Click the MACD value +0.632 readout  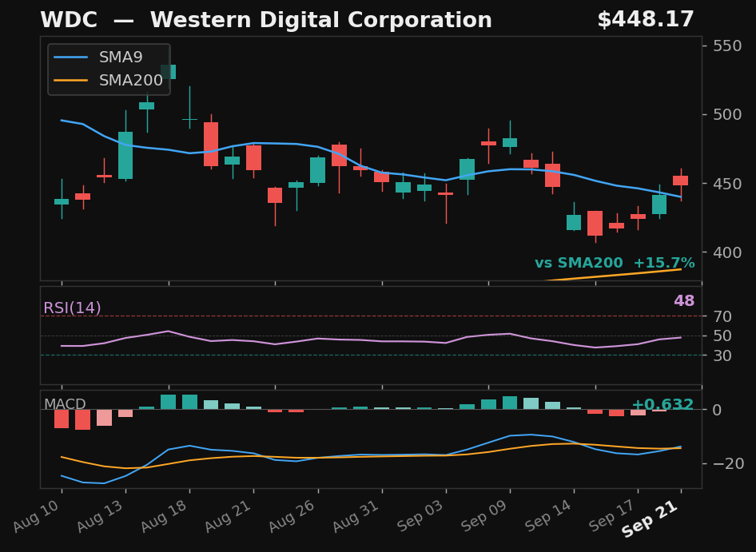pyautogui.click(x=662, y=404)
